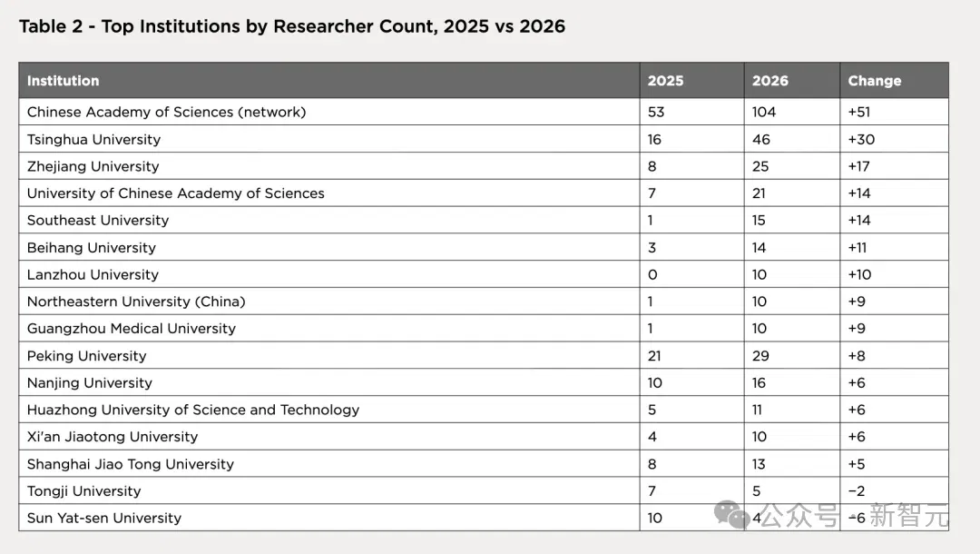This screenshot has width=980, height=554.
Task: Click the '+5' change value
Action: [x=857, y=464]
